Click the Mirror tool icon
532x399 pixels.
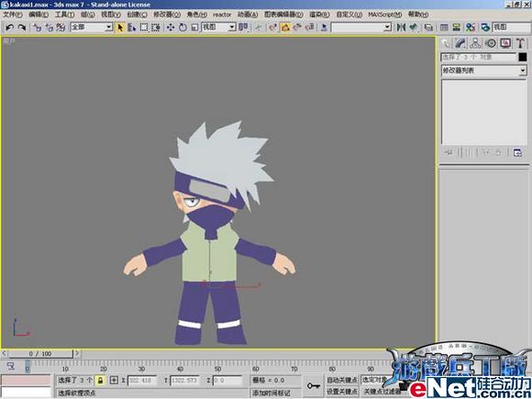pyautogui.click(x=401, y=28)
